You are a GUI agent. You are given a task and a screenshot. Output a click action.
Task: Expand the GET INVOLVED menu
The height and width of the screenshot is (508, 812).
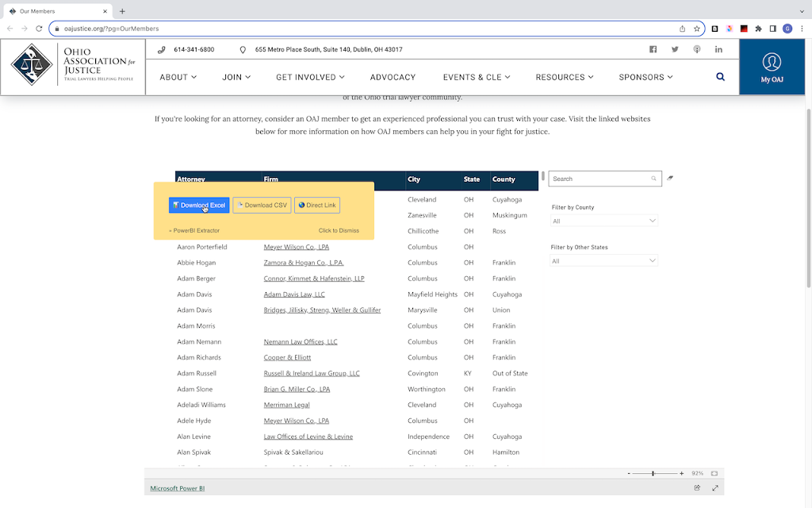coord(310,77)
